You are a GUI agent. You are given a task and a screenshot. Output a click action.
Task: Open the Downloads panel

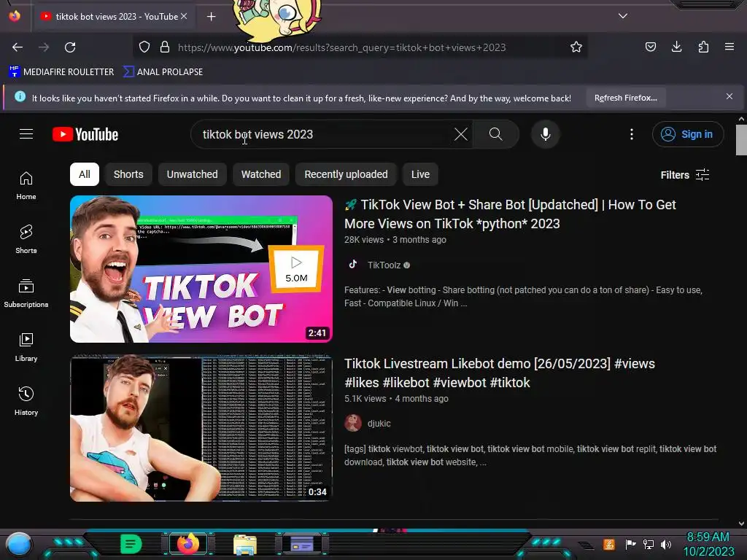(x=676, y=47)
